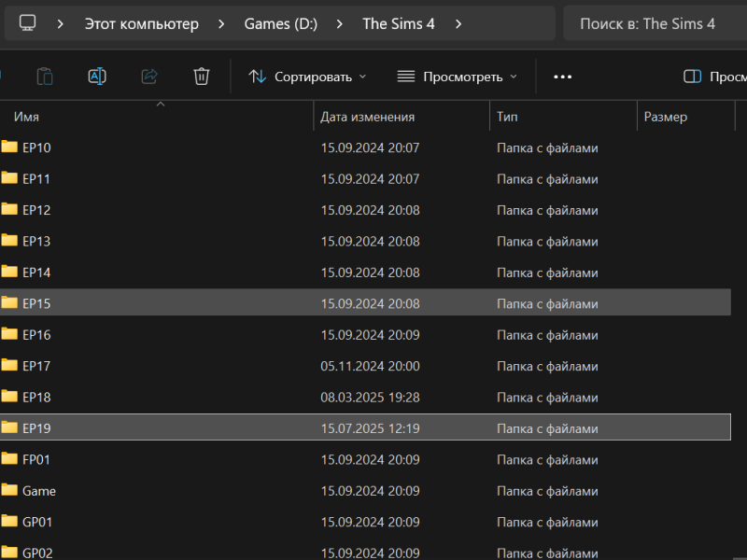Navigate to Этот компьютер in the breadcrumb
The height and width of the screenshot is (560, 747).
(x=142, y=24)
